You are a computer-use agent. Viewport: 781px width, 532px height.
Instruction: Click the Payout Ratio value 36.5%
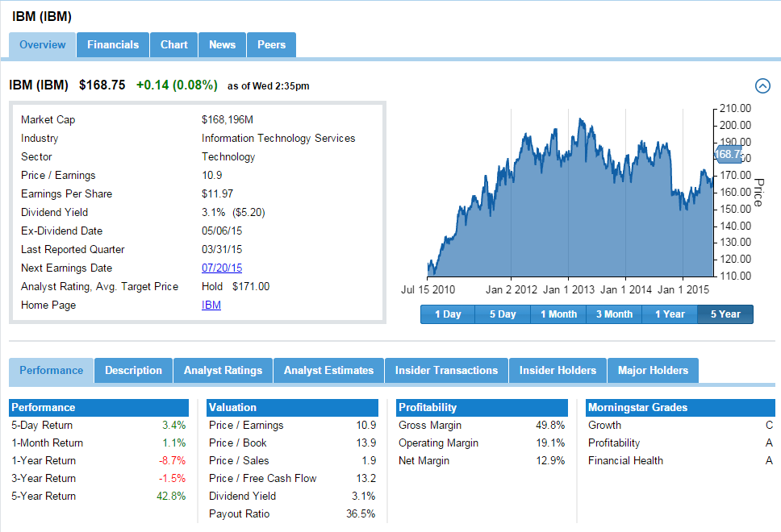(361, 514)
